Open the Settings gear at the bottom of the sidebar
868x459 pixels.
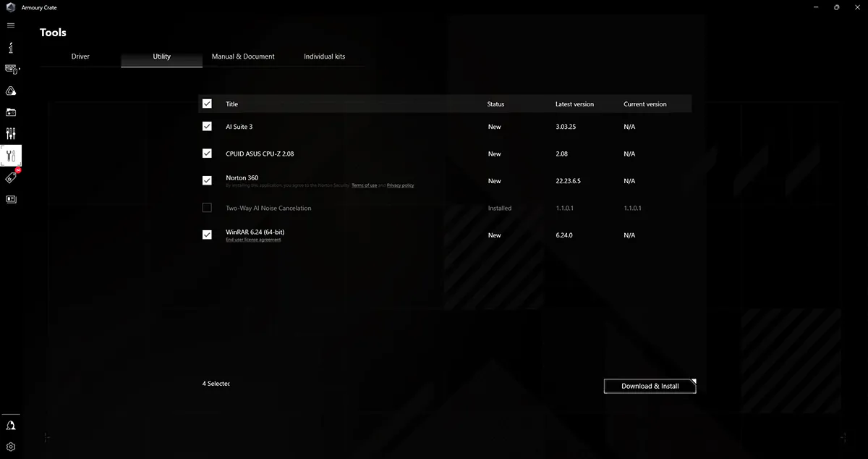11,447
